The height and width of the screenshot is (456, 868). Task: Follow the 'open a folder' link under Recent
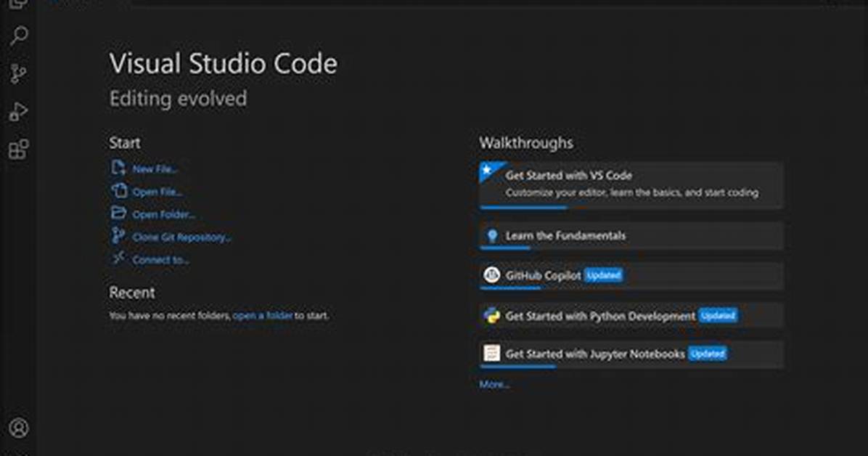pos(263,316)
